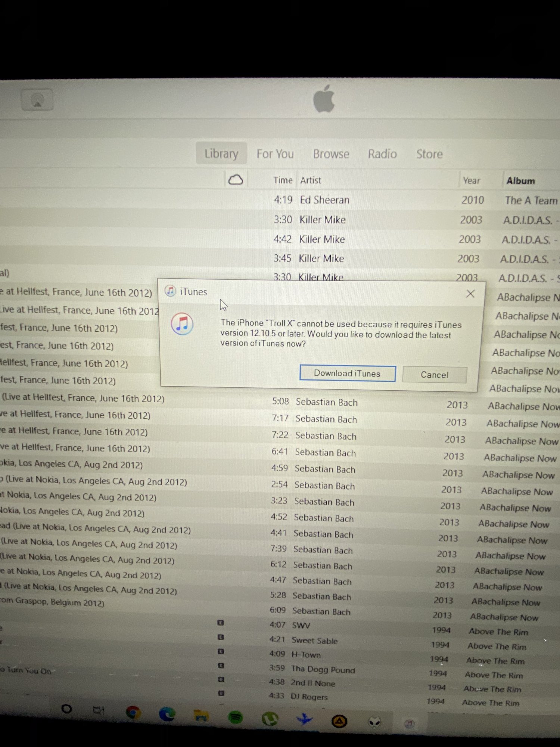
Task: Open the Alienware head icon on taskbar
Action: (374, 723)
